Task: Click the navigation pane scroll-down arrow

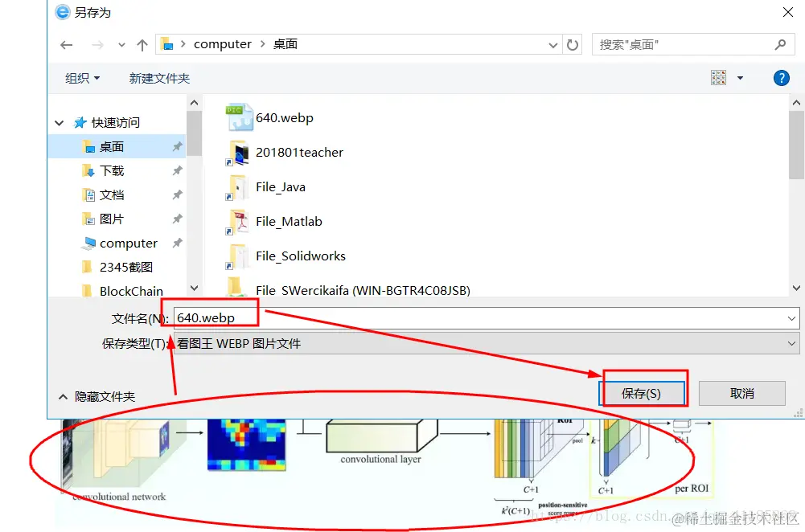Action: pos(194,289)
